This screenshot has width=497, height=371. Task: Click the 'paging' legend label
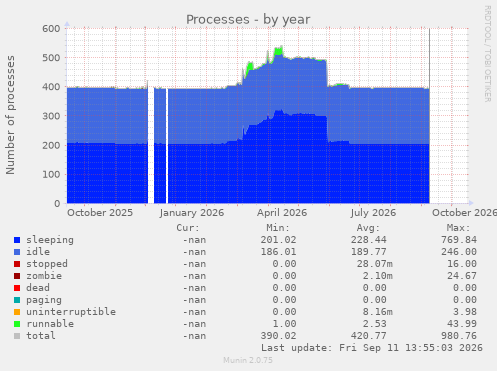(44, 300)
